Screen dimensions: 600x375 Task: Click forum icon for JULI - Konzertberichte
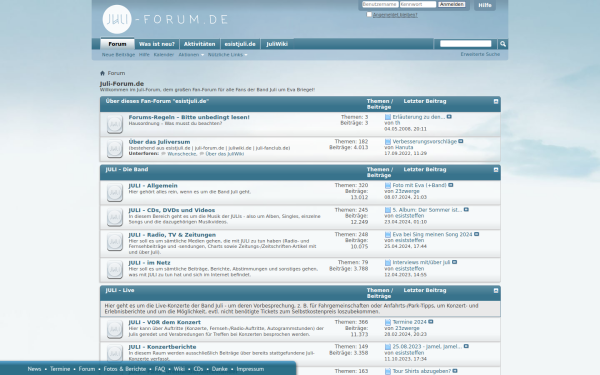[x=114, y=353]
